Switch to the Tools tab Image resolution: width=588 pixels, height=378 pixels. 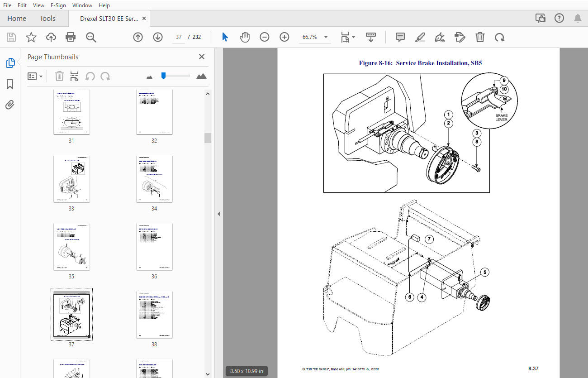tap(47, 19)
